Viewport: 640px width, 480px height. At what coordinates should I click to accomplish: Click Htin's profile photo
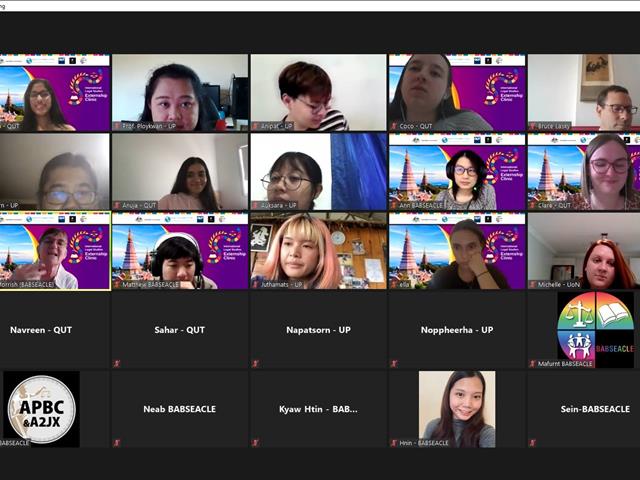[457, 409]
